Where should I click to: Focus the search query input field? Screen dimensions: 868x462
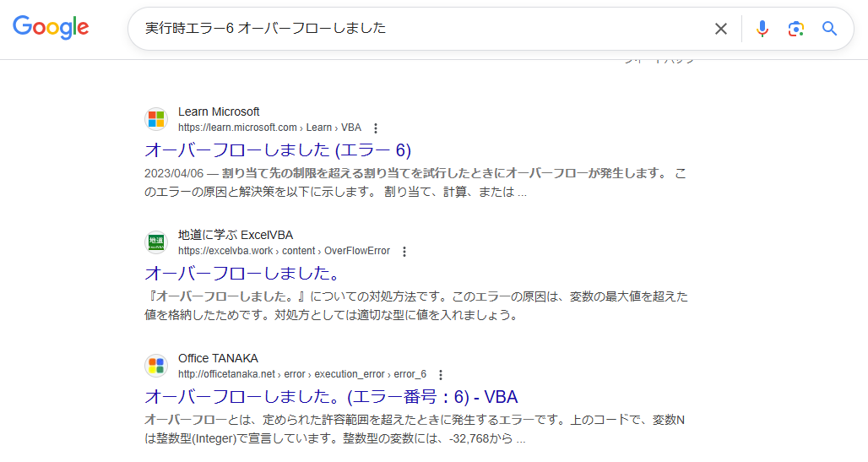(422, 29)
